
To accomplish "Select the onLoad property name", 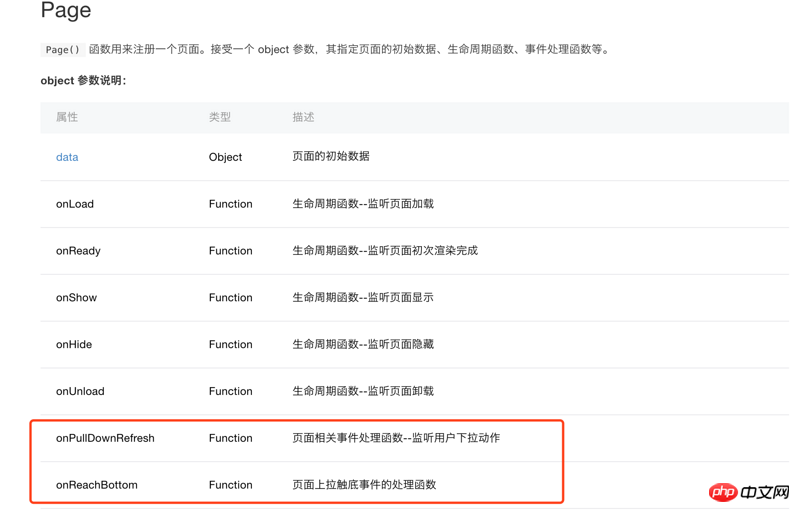I will coord(75,204).
